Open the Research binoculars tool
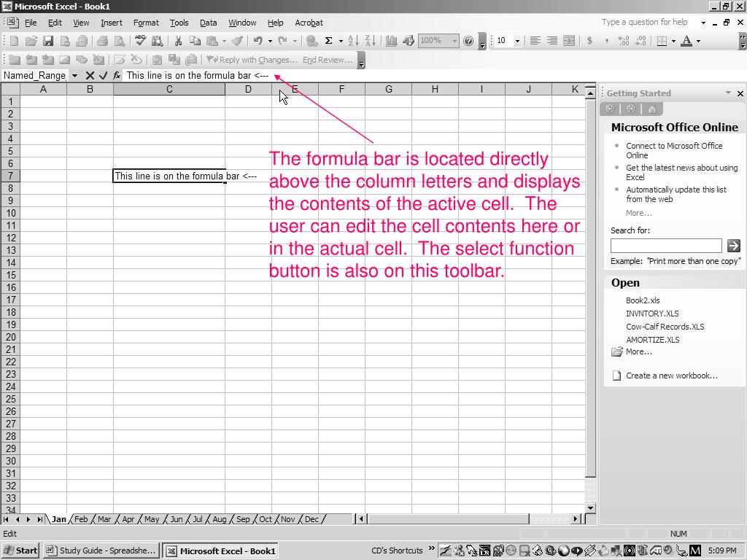The height and width of the screenshot is (560, 747). point(157,41)
